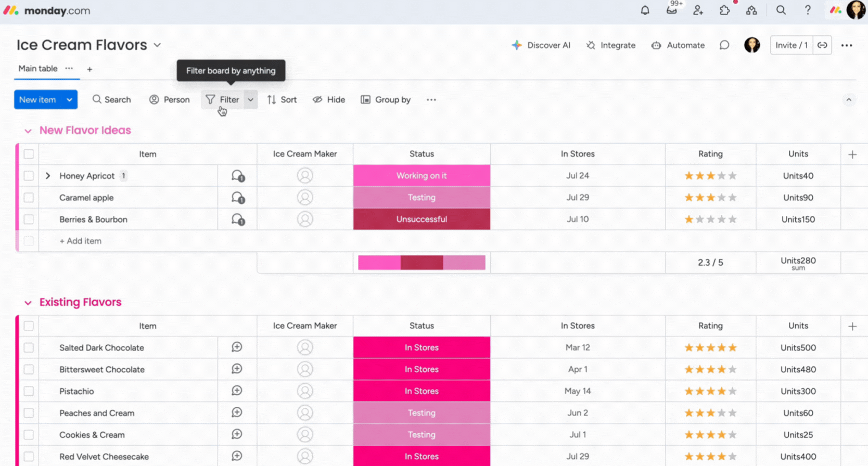Click the search magnifier in top bar

pos(781,10)
